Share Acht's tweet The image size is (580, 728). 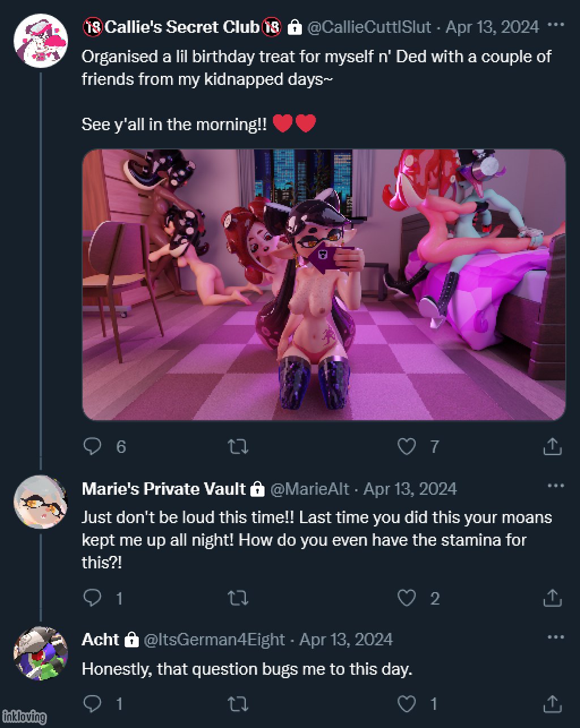click(552, 704)
